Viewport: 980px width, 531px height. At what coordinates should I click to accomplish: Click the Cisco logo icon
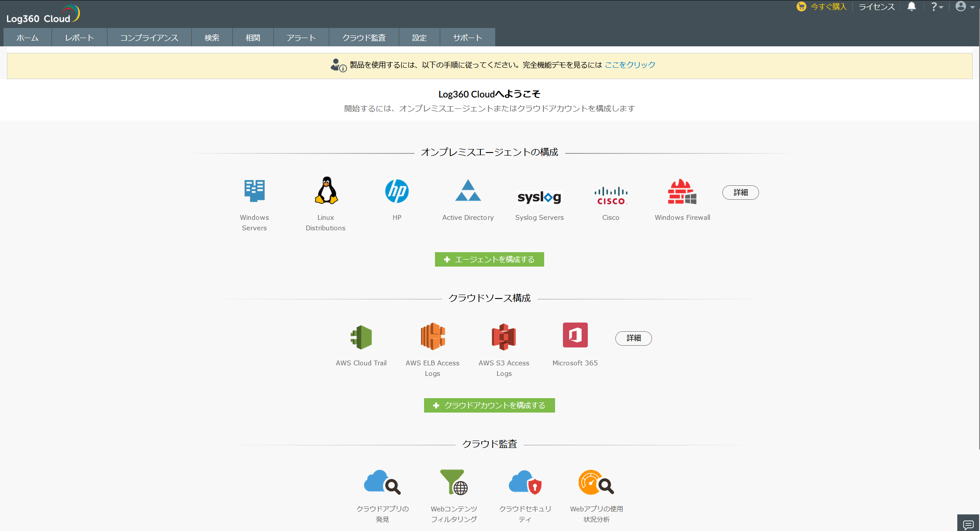coord(611,195)
